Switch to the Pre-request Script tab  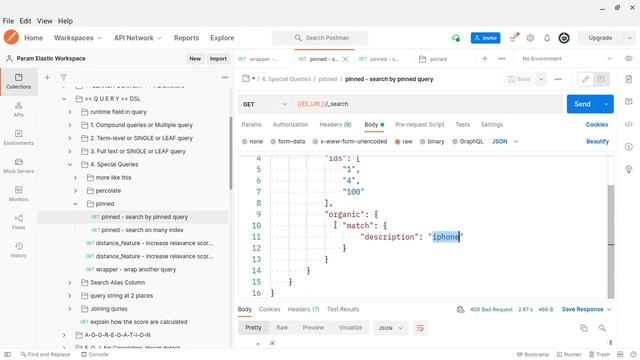[420, 124]
